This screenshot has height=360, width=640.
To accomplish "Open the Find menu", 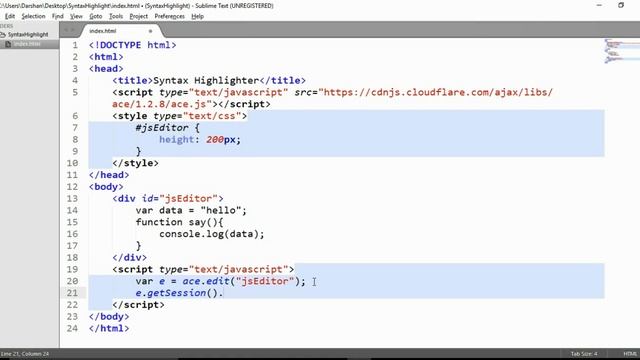I will [58, 16].
